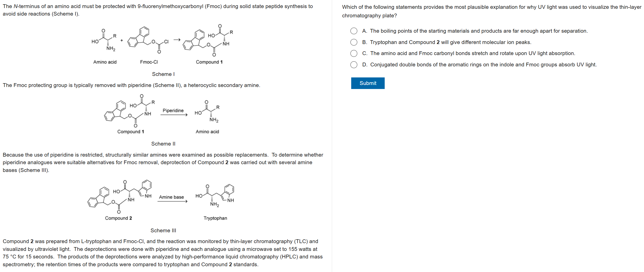Click the question prompt about UV light visualization
The width and height of the screenshot is (644, 272).
pyautogui.click(x=491, y=11)
